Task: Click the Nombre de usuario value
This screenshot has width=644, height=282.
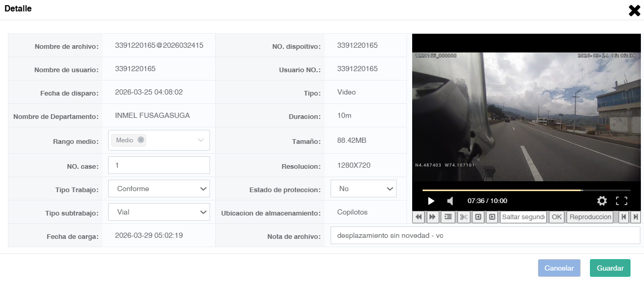Action: [x=135, y=69]
